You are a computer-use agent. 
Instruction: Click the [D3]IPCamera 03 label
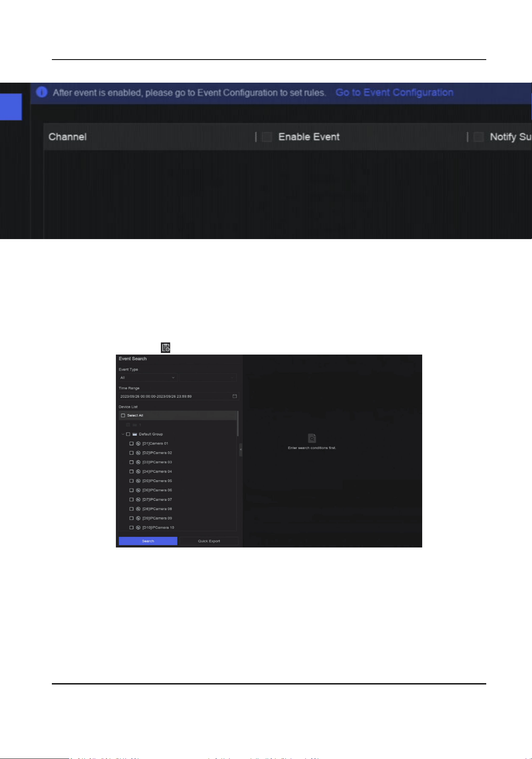pos(157,462)
